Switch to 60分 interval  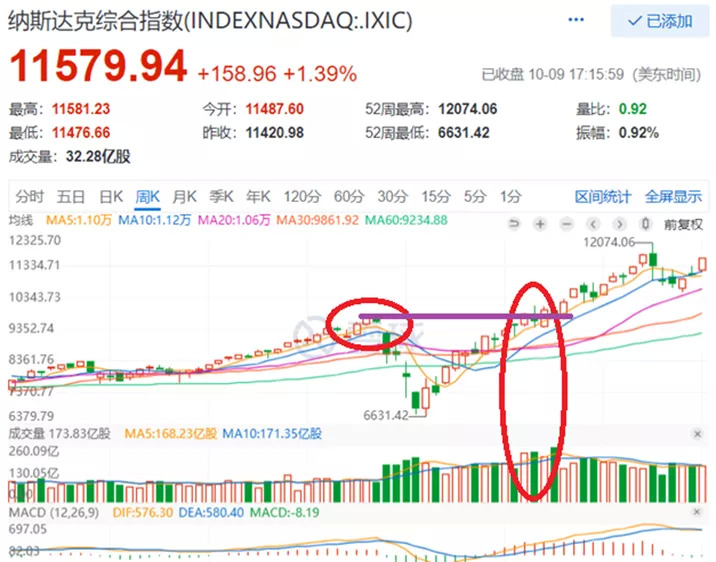[349, 197]
